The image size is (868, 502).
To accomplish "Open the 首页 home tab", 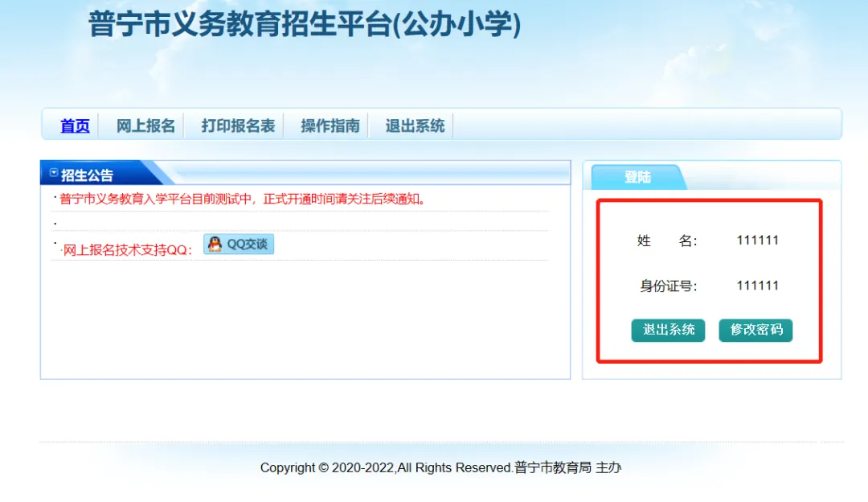I will pyautogui.click(x=75, y=125).
